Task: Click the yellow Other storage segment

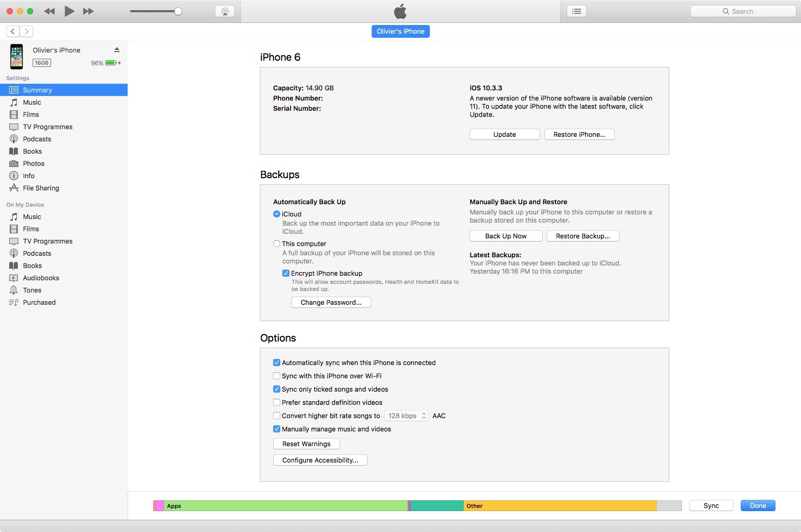Action: click(560, 506)
